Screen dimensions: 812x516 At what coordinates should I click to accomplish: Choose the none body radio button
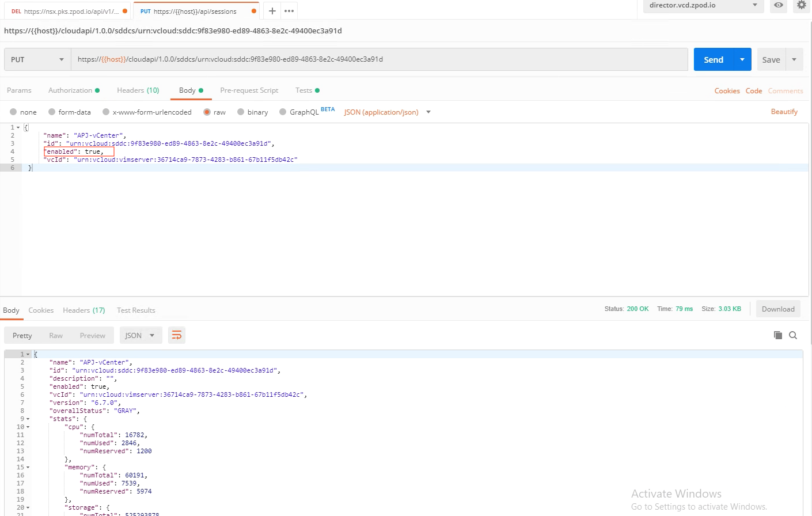pos(13,112)
